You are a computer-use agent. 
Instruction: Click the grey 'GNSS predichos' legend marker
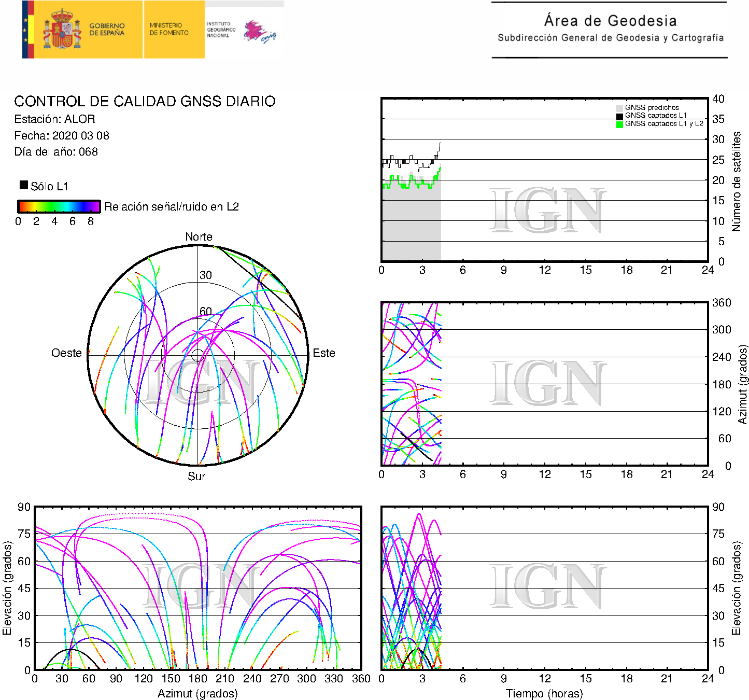619,108
